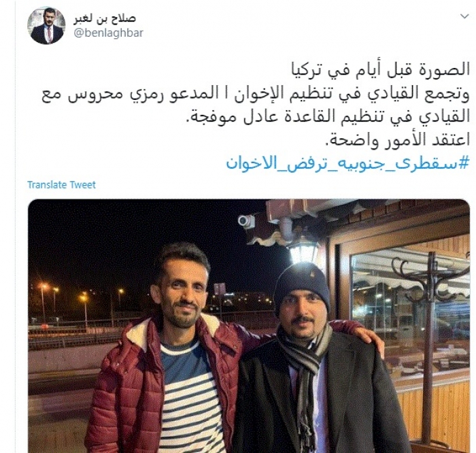Open the attached photo of two men
The width and height of the screenshot is (476, 453).
pyautogui.click(x=249, y=326)
